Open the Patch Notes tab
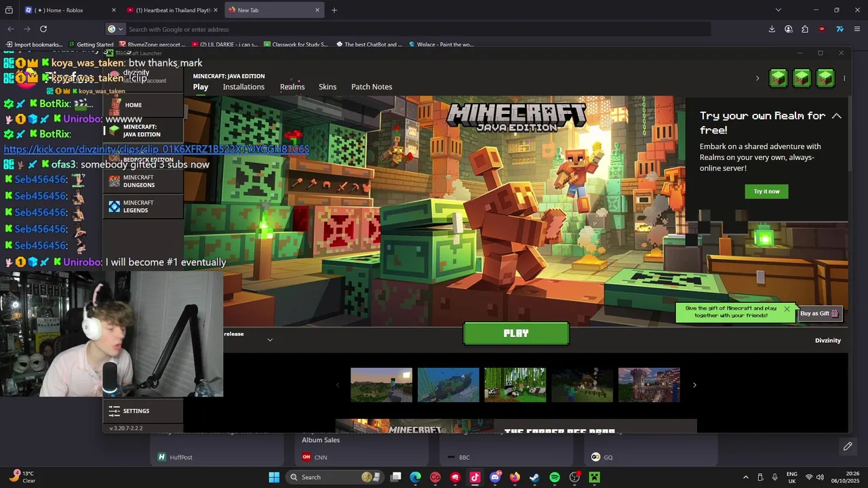 click(x=372, y=87)
